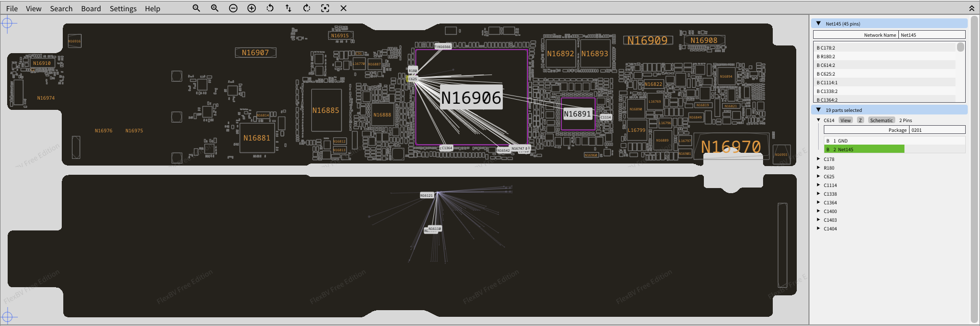Expand the R180 part entry

pyautogui.click(x=819, y=168)
